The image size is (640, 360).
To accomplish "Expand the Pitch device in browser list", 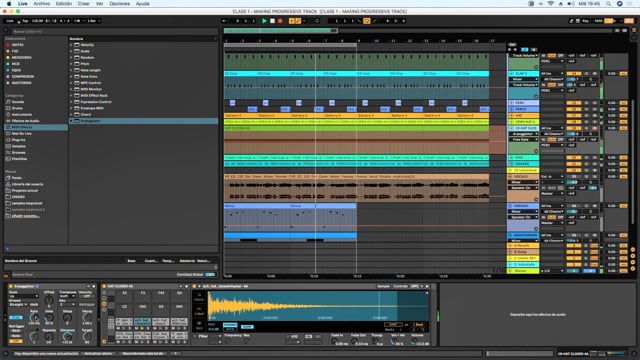I will pos(71,64).
